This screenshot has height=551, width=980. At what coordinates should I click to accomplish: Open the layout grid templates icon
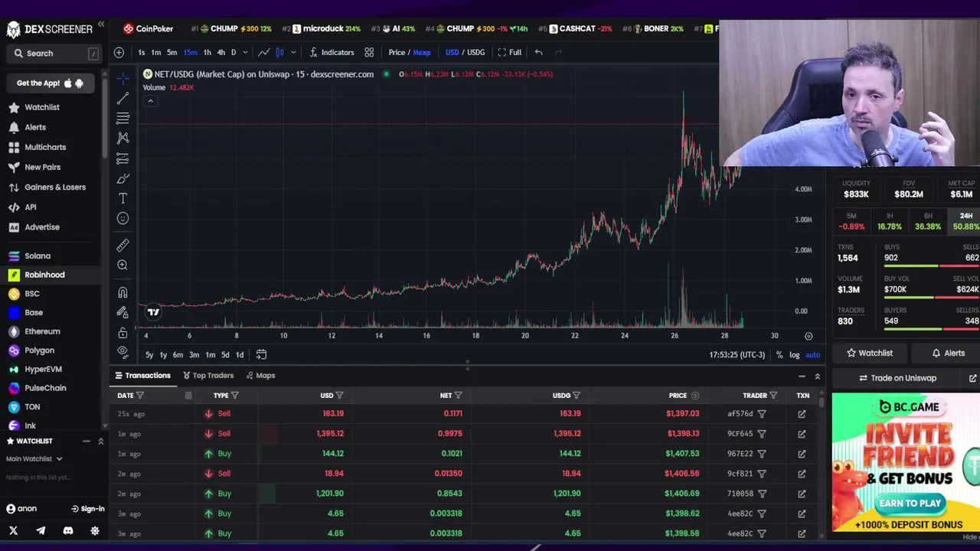369,52
